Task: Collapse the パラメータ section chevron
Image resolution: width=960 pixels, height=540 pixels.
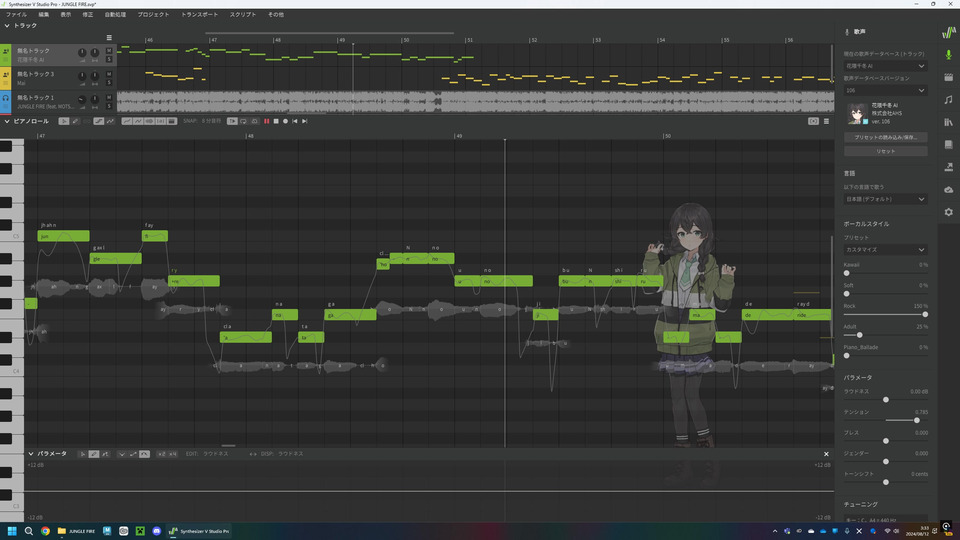Action: pyautogui.click(x=31, y=454)
